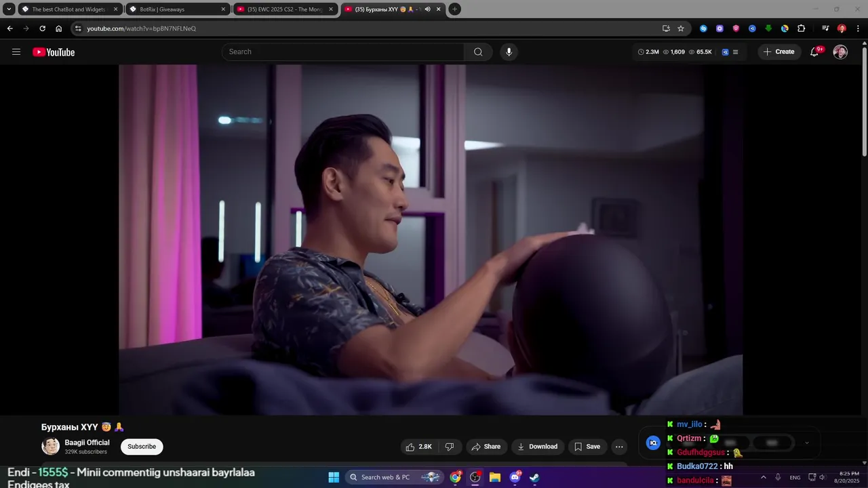Open Chrome from the taskbar
This screenshot has height=488, width=868.
(x=456, y=477)
